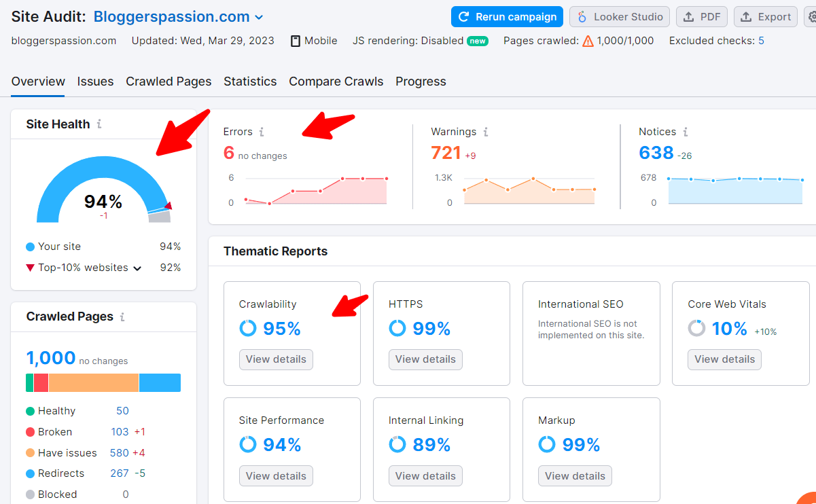This screenshot has height=504, width=816.
Task: Expand the Top-10% websites chevron
Action: pyautogui.click(x=137, y=268)
